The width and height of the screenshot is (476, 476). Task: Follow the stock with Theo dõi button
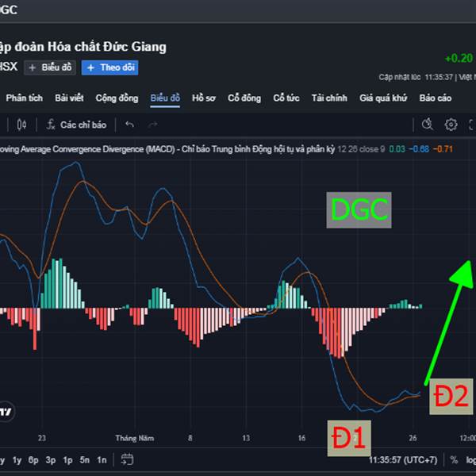click(x=110, y=67)
